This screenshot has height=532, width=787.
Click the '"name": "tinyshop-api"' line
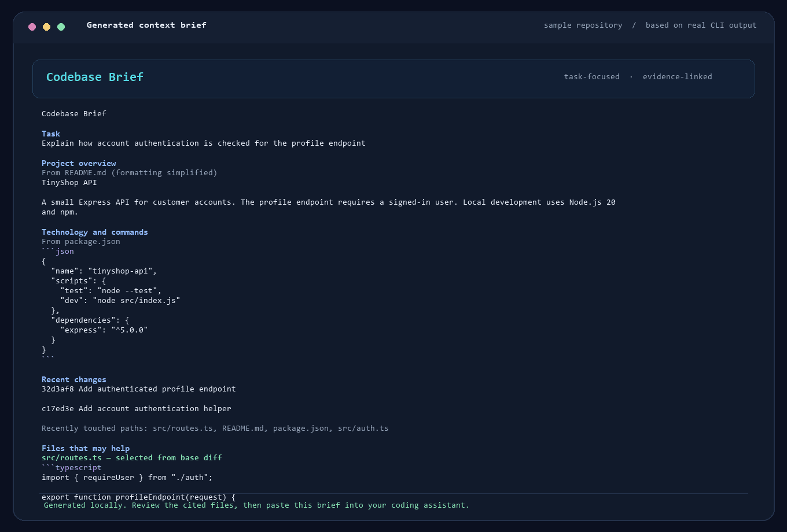(104, 271)
